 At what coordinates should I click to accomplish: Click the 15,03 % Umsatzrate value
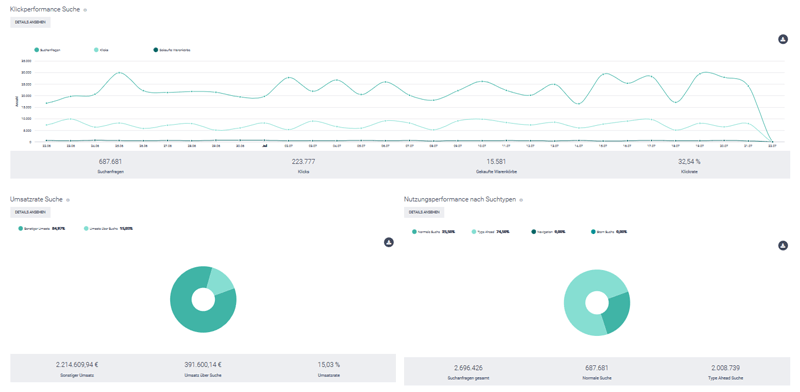pyautogui.click(x=329, y=365)
